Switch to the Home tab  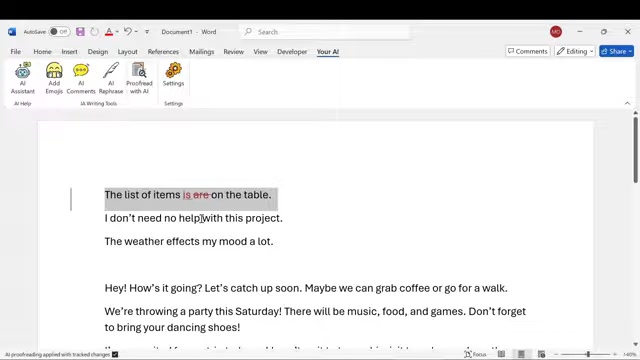[42, 52]
